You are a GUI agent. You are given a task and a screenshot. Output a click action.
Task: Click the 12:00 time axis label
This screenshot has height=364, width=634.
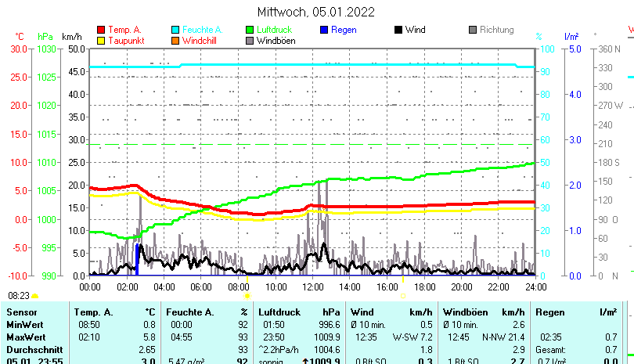click(312, 287)
